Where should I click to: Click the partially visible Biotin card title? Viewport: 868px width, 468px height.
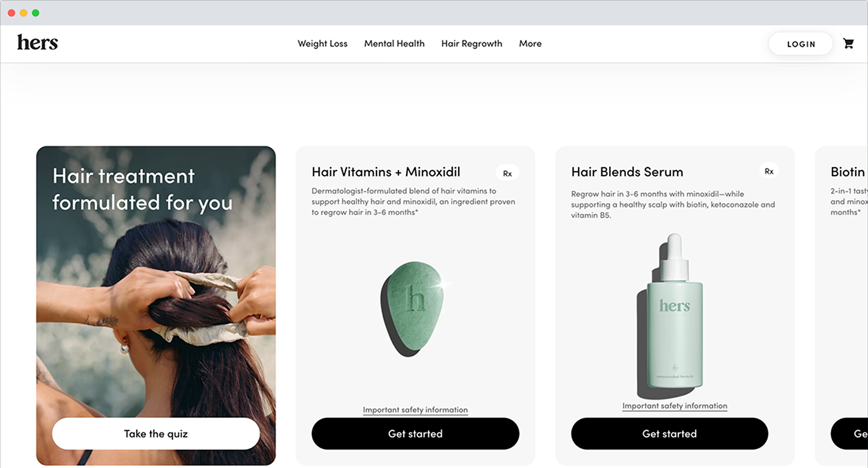[x=849, y=172]
